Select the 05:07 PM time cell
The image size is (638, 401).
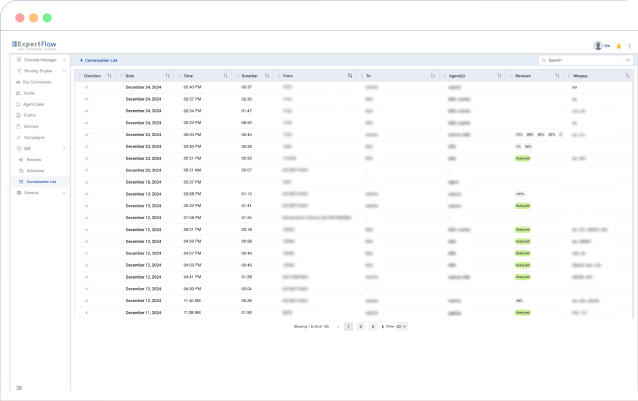[192, 182]
